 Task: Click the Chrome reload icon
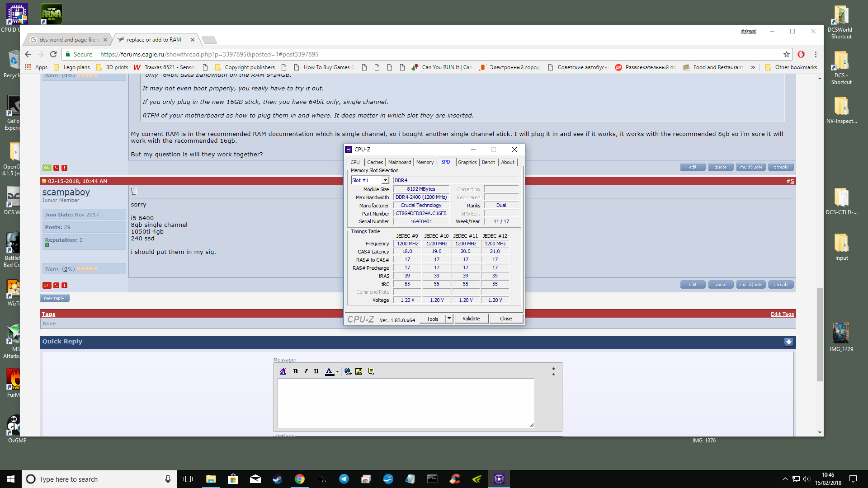(53, 54)
